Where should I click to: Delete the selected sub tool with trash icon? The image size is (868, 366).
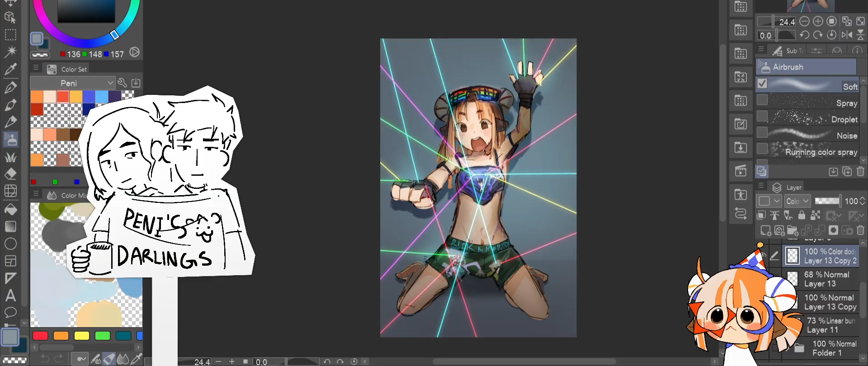tap(861, 171)
